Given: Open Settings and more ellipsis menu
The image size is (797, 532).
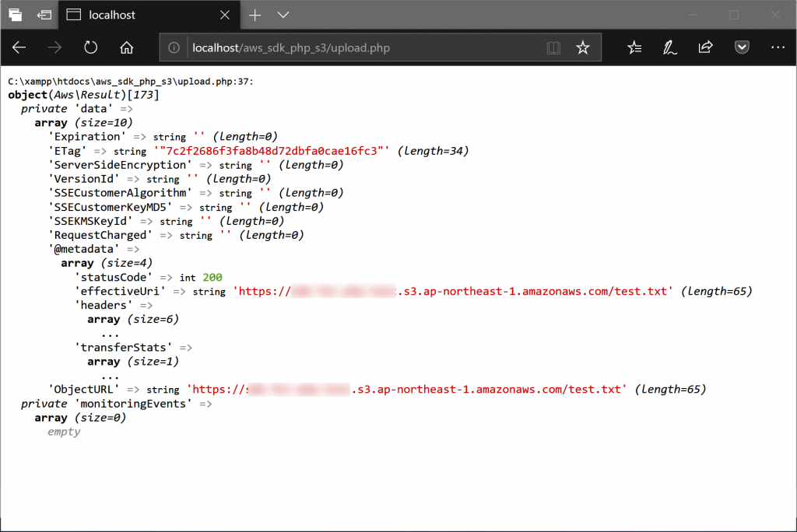Looking at the screenshot, I should (x=778, y=47).
